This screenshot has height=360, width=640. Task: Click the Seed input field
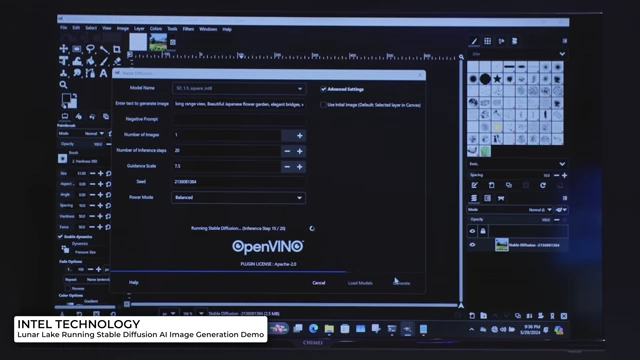point(239,182)
